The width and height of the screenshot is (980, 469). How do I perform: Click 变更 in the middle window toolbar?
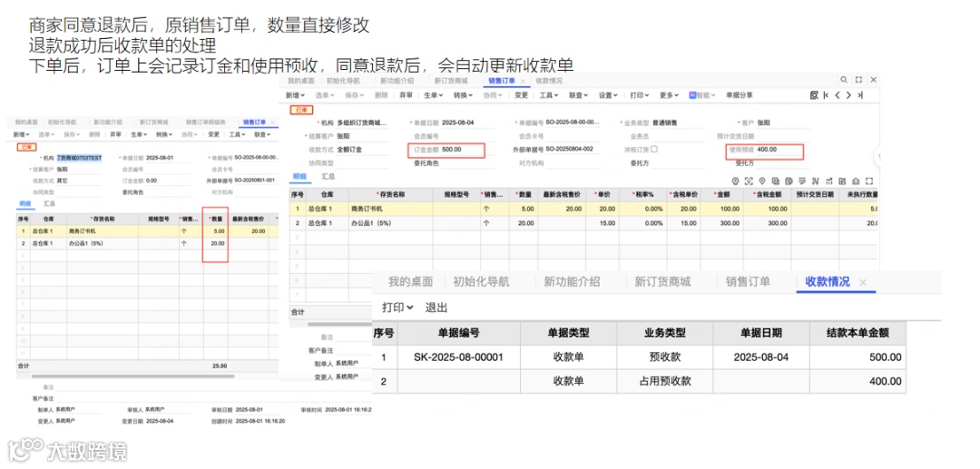521,95
